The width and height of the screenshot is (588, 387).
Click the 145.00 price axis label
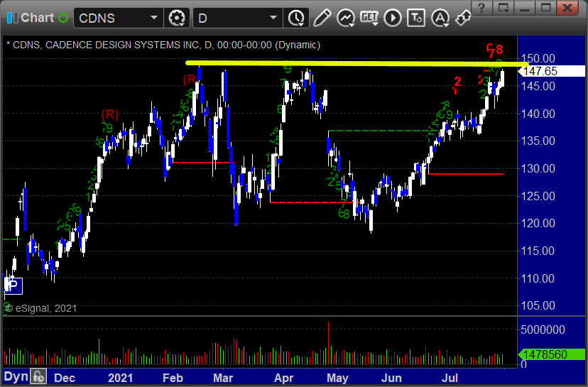[x=538, y=86]
